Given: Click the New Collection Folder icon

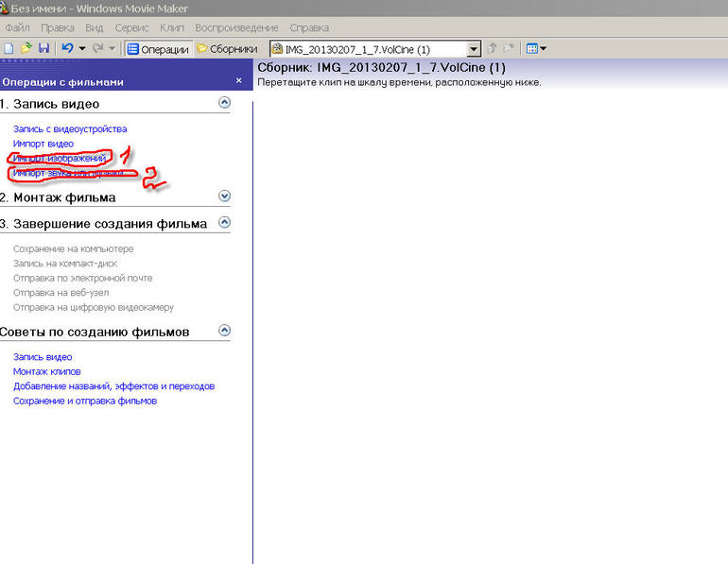Looking at the screenshot, I should click(509, 48).
